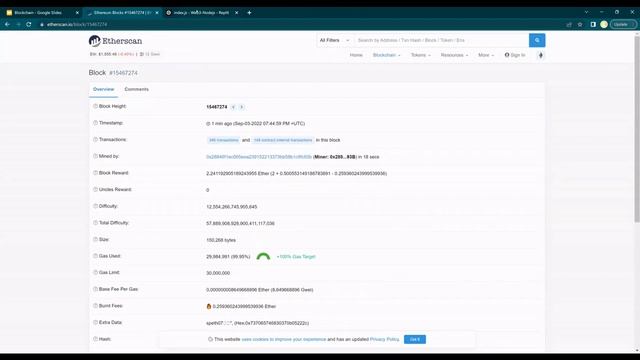Click help icon beside Uncles Reward
640x360 pixels.
[96, 190]
